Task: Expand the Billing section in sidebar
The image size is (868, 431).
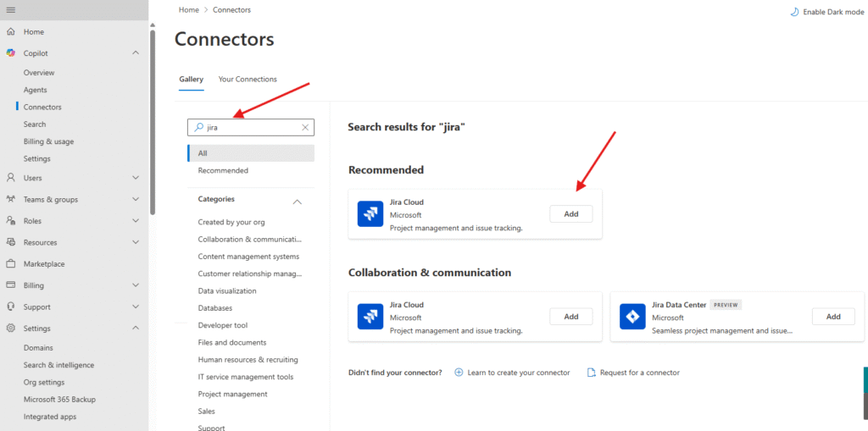Action: [x=136, y=285]
